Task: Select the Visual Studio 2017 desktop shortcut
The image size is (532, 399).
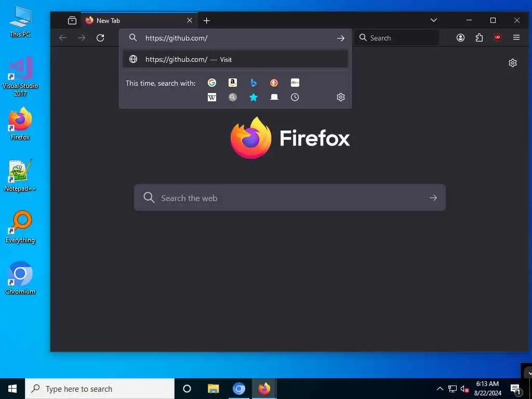Action: tap(20, 76)
